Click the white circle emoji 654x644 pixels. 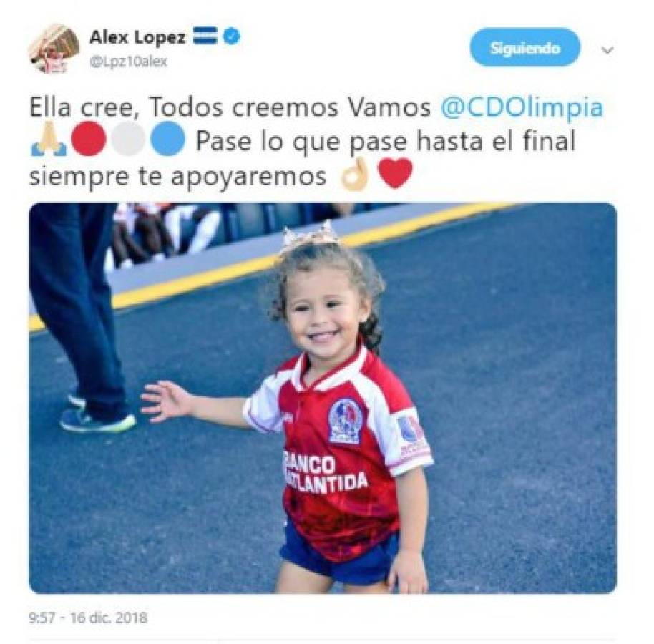pos(128,140)
